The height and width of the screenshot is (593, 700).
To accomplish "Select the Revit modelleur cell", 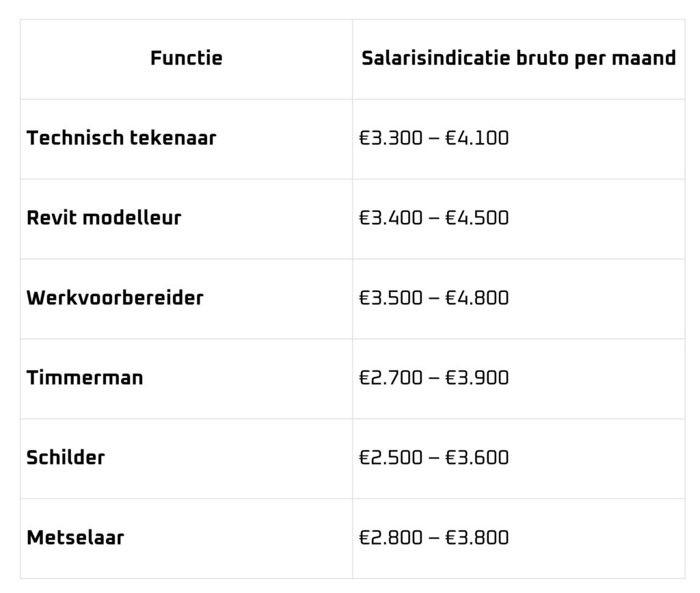I will coord(186,220).
